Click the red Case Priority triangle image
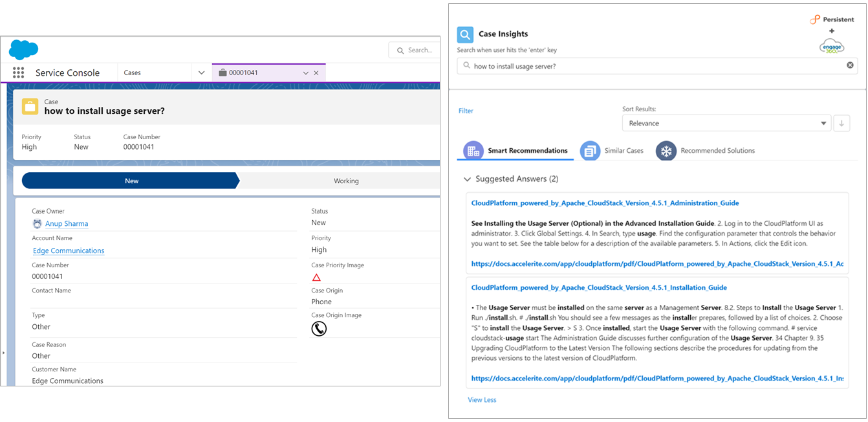 tap(316, 277)
